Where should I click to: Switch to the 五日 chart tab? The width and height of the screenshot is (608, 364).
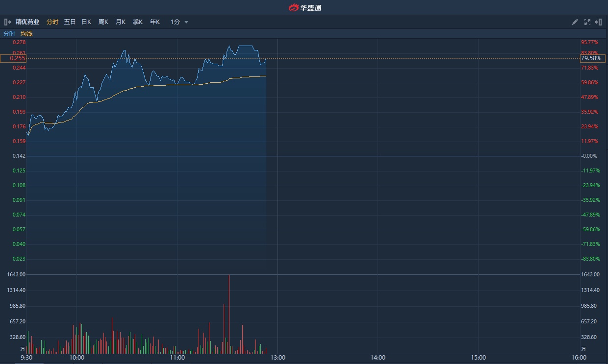pos(70,22)
